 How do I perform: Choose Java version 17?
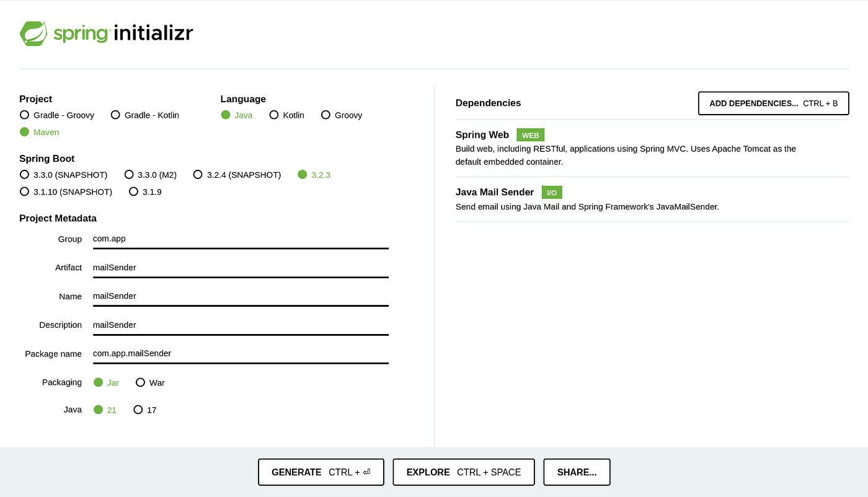[145, 410]
